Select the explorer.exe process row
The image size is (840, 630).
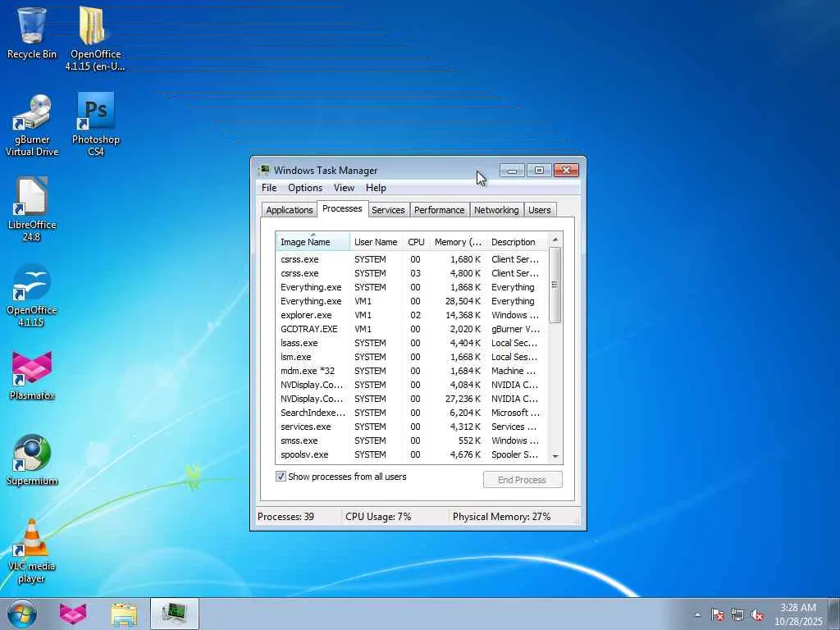(x=306, y=315)
